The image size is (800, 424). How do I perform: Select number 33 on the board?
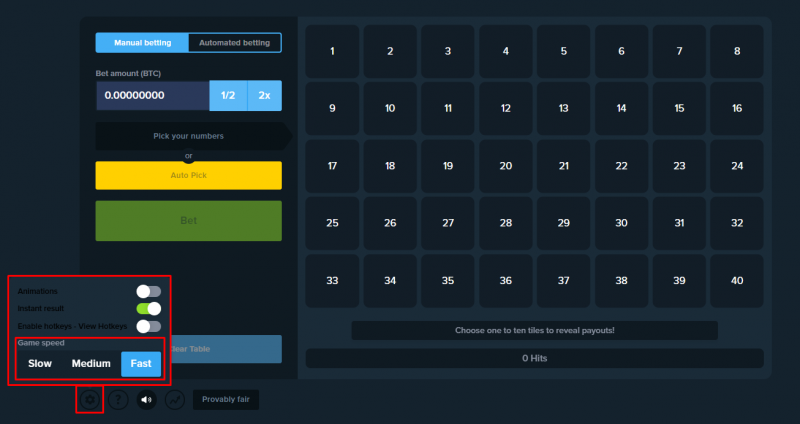point(332,281)
